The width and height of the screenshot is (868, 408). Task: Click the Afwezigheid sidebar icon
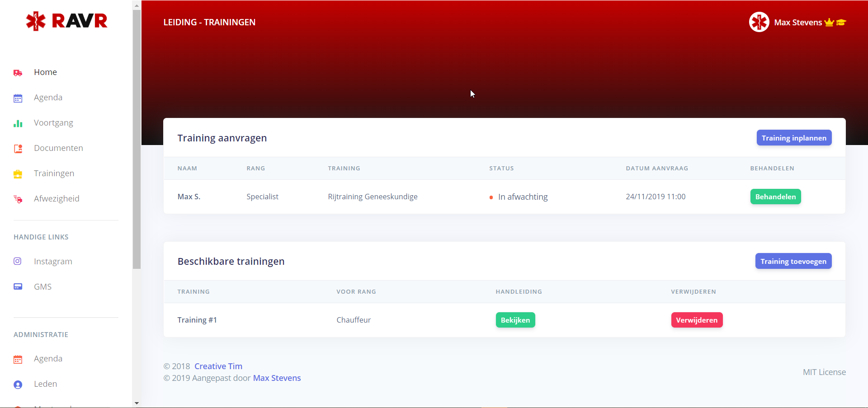point(18,199)
